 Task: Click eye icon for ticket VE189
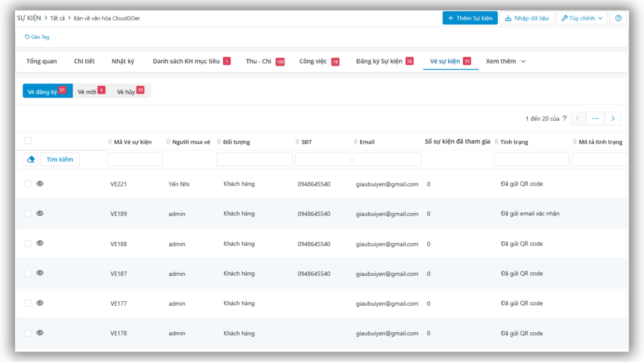(x=40, y=213)
